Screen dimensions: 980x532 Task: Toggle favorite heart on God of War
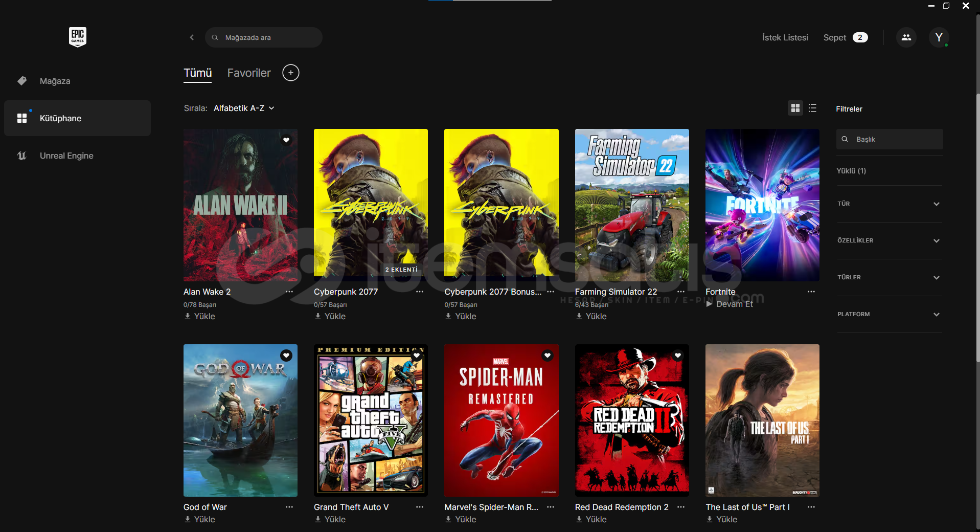point(286,355)
